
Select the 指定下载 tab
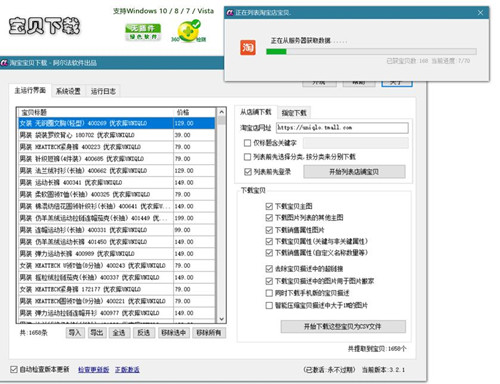[294, 113]
